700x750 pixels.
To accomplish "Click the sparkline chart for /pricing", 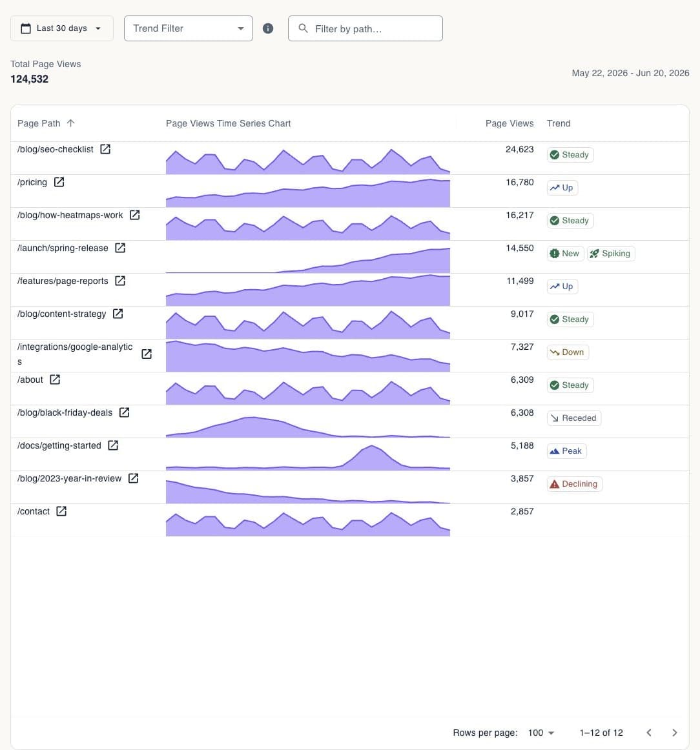I will (307, 193).
